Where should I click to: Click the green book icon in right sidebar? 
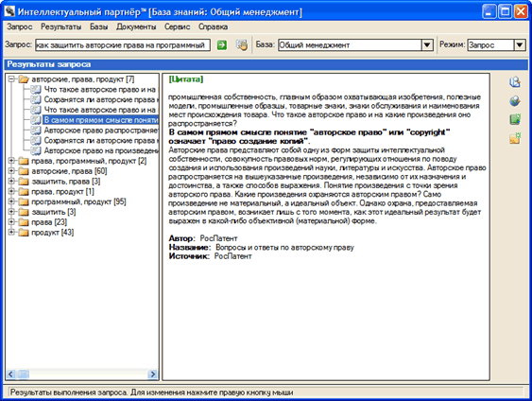[515, 119]
